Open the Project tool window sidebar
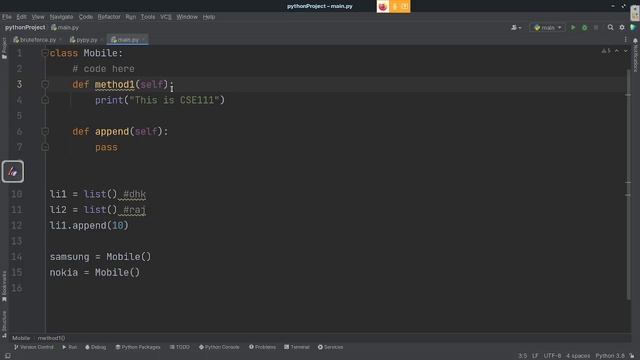Image resolution: width=640 pixels, height=360 pixels. coord(4,48)
